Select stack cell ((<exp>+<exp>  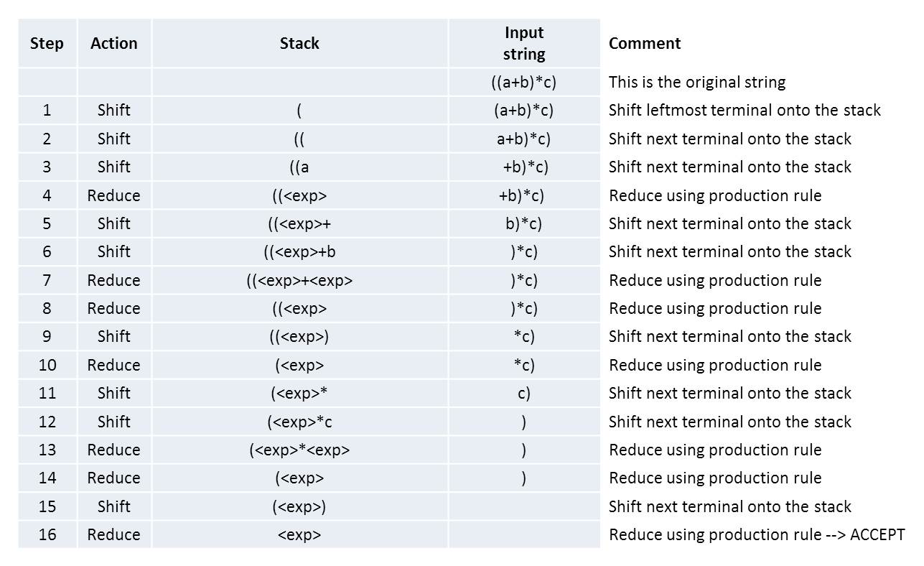(300, 280)
